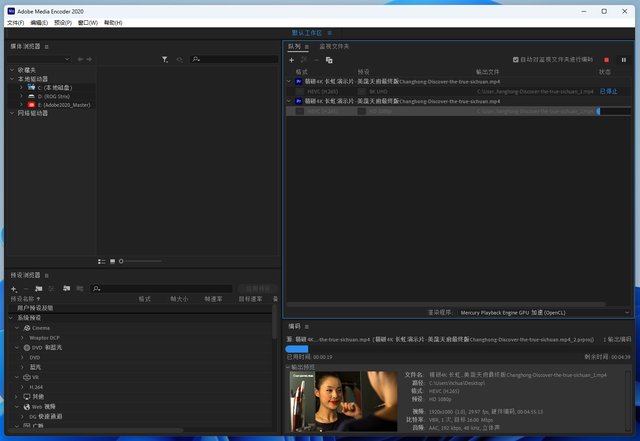Viewport: 640px width, 441px height.
Task: Go forward in the media browser
Action: point(89,59)
